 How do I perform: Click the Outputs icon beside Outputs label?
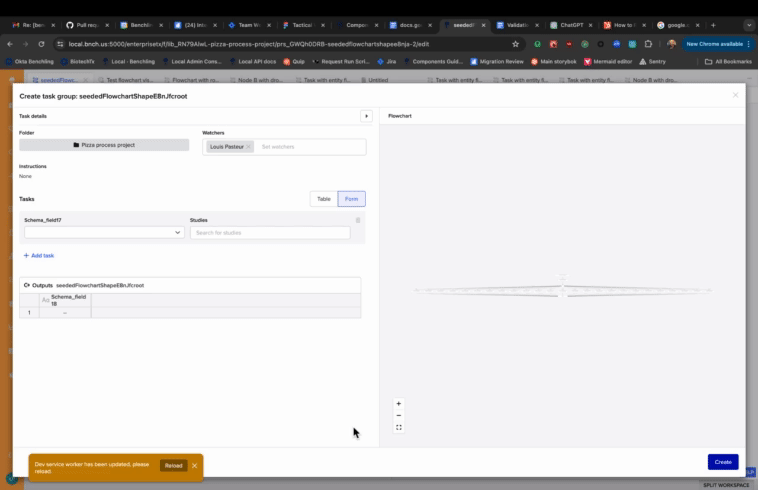point(27,285)
